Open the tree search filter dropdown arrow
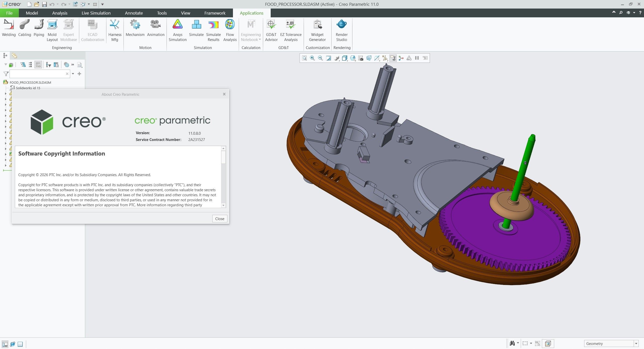This screenshot has width=644, height=349. (x=73, y=74)
